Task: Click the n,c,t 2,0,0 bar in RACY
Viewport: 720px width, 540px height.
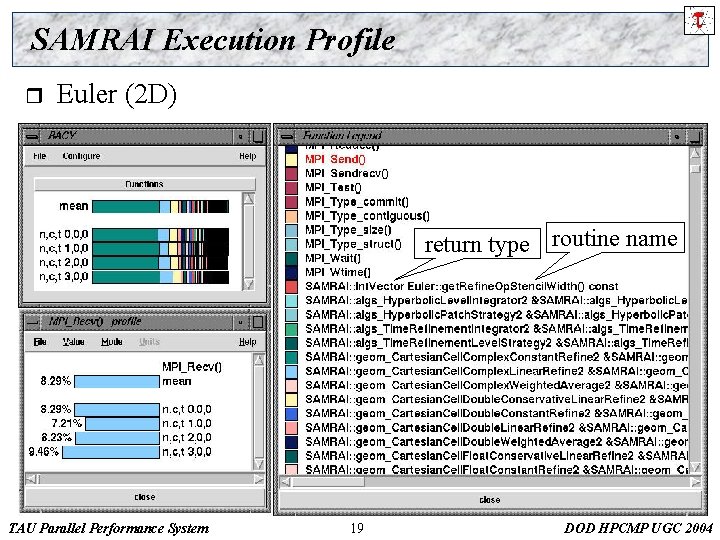Action: [x=160, y=263]
